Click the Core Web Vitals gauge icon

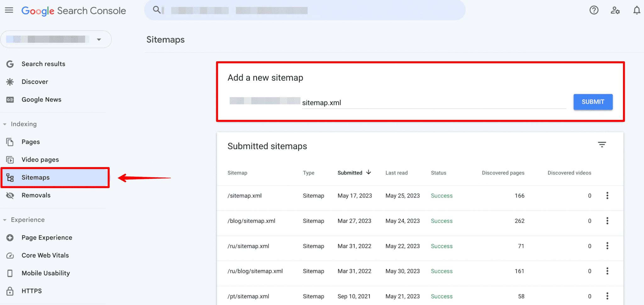pyautogui.click(x=10, y=256)
